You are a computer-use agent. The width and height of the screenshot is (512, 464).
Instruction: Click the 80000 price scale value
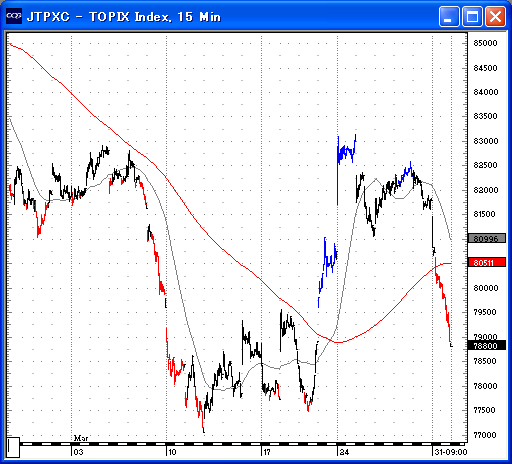(x=485, y=288)
